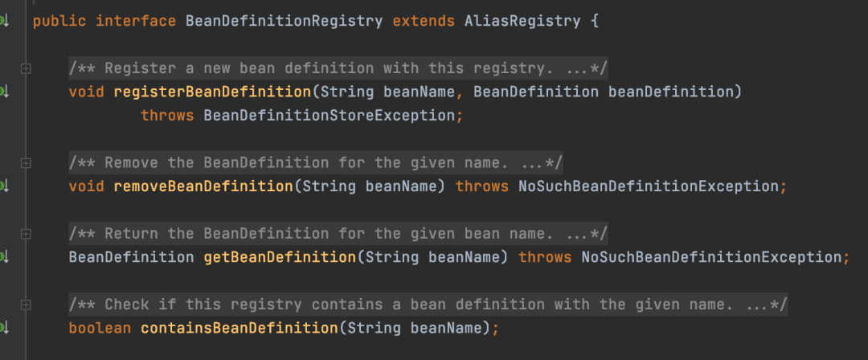Click the containsBeanDefinition method name
This screenshot has width=868, height=360.
point(240,329)
